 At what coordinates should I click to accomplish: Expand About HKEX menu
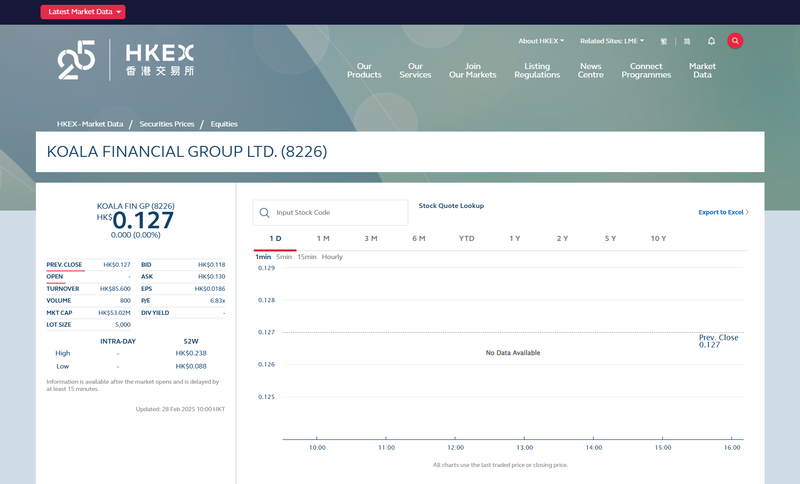(x=541, y=41)
